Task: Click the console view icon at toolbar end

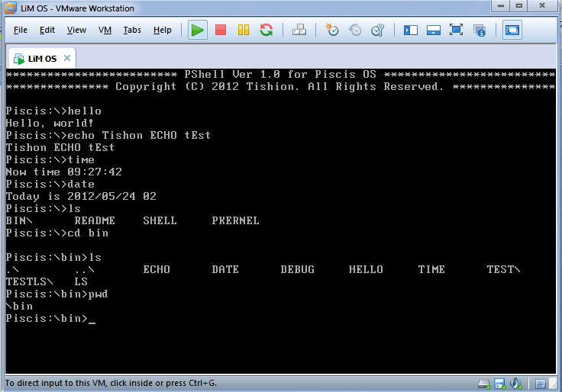Action: [512, 30]
